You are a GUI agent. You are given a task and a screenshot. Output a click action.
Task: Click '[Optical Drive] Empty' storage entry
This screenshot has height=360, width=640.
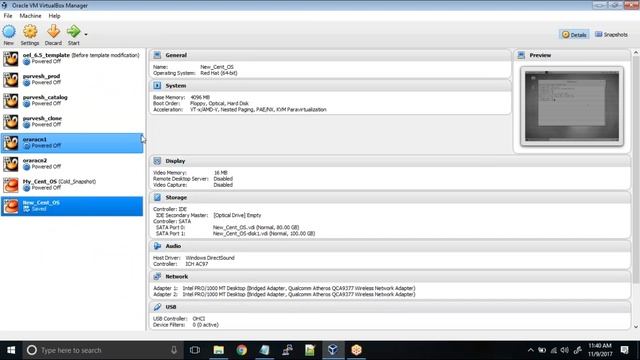[237, 215]
